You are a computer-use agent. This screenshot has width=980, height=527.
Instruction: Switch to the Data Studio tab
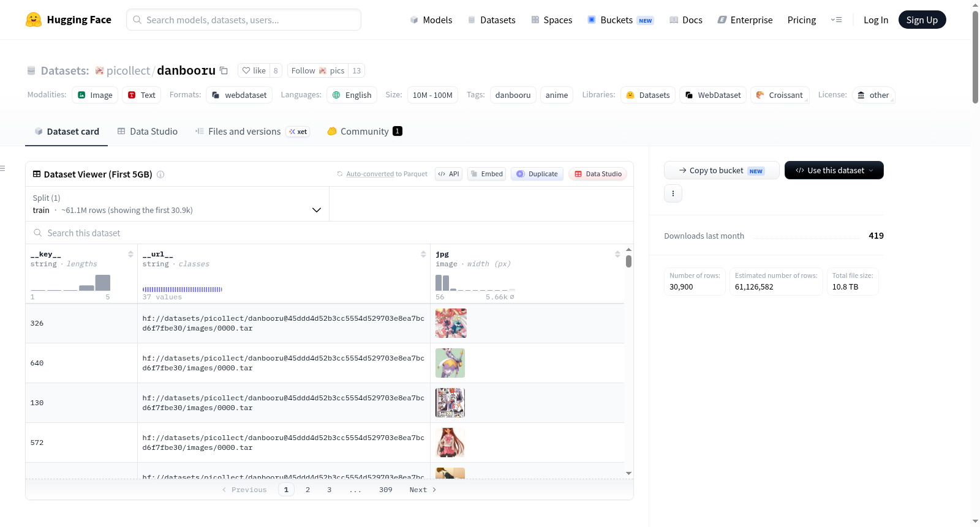(x=147, y=131)
